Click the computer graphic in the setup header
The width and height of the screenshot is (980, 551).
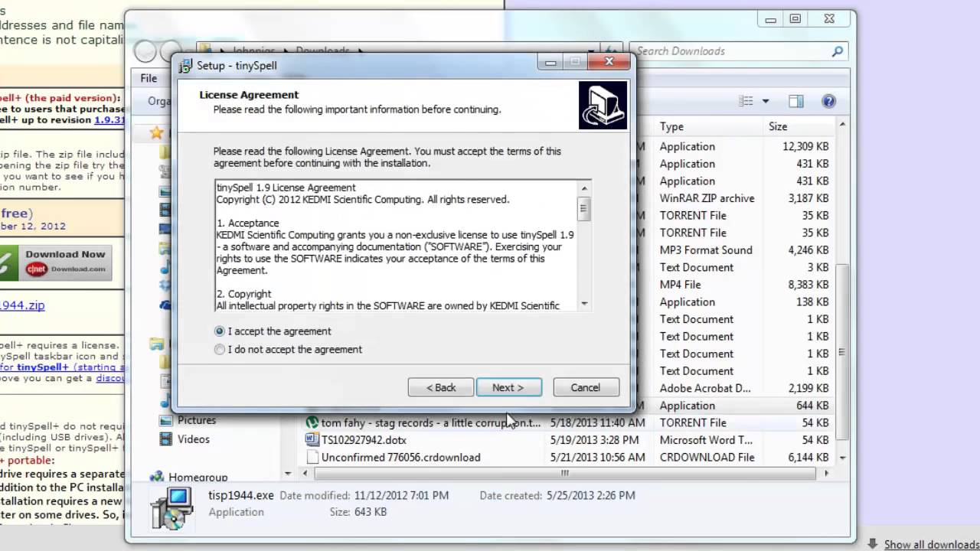pyautogui.click(x=603, y=106)
